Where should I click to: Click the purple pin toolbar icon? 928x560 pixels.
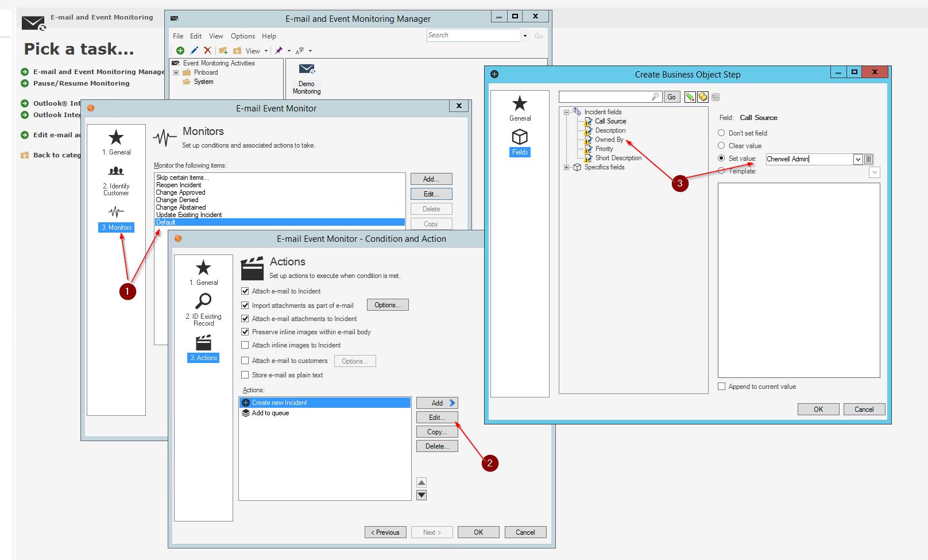(279, 51)
